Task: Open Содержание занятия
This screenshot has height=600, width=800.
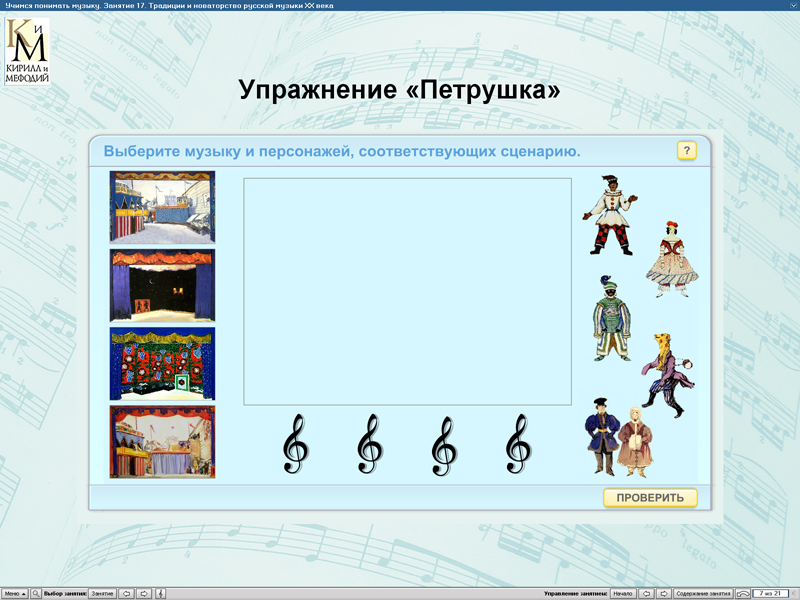Action: (x=705, y=592)
